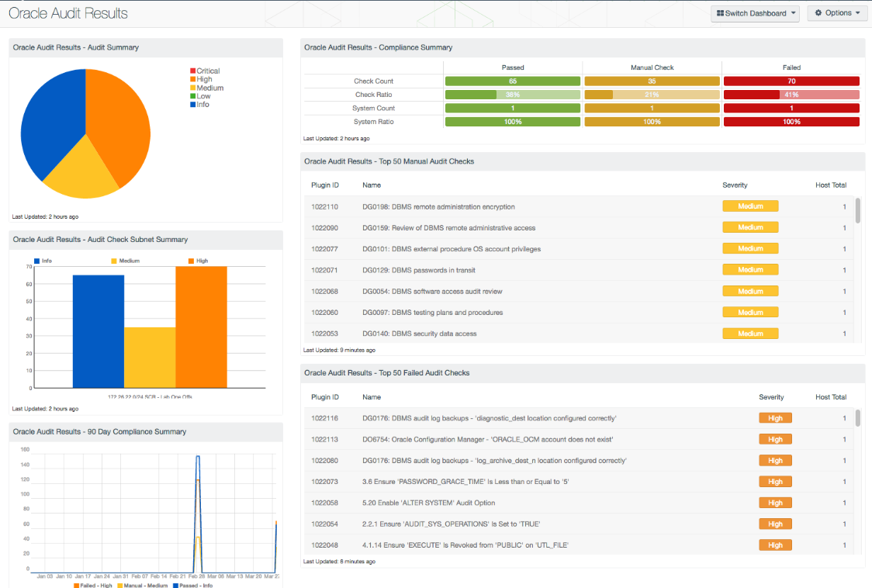
Task: Click Manual Check Ratio 21% bar
Action: click(x=652, y=95)
